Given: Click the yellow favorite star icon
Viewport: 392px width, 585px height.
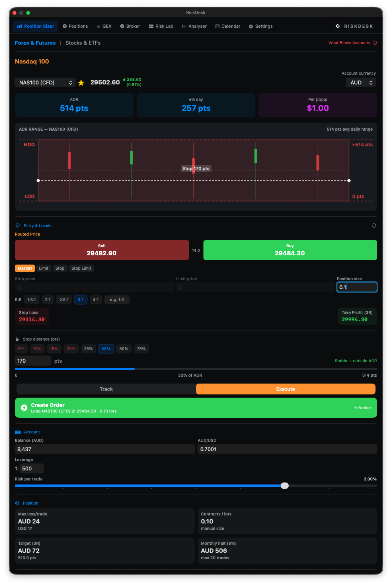Looking at the screenshot, I should tap(81, 83).
